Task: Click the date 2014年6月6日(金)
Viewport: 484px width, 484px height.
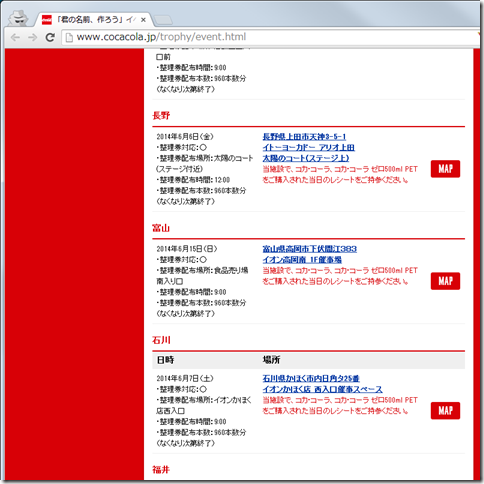Action: pyautogui.click(x=185, y=137)
